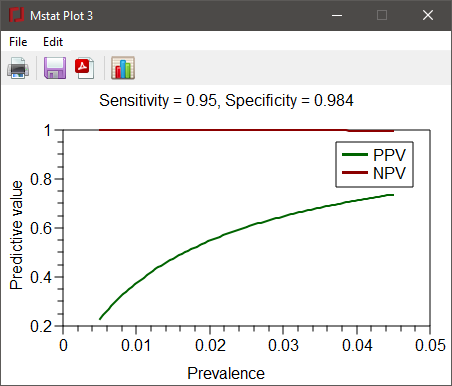Click the 0.05 x-axis tick label
Screen dimensions: 452x386
[x=430, y=345]
